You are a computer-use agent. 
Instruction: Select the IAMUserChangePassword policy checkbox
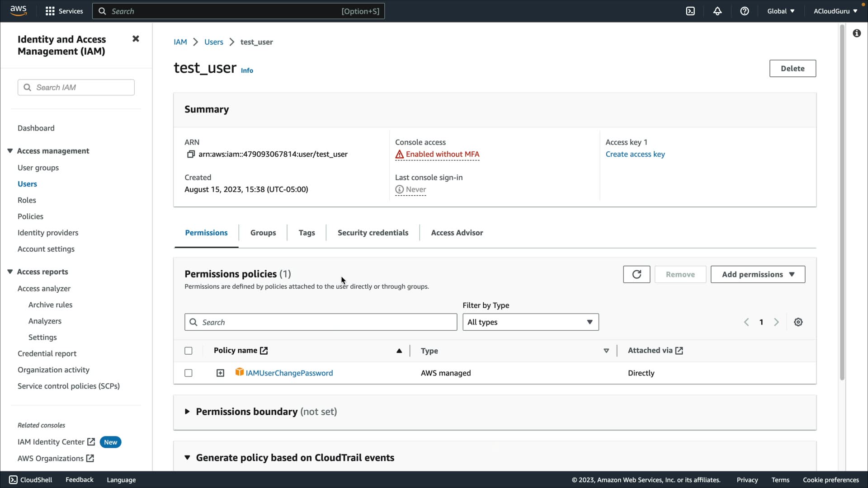point(189,373)
